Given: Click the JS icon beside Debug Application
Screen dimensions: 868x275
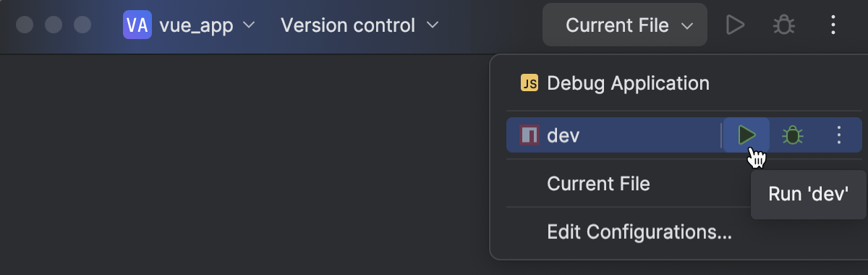Looking at the screenshot, I should (x=529, y=83).
